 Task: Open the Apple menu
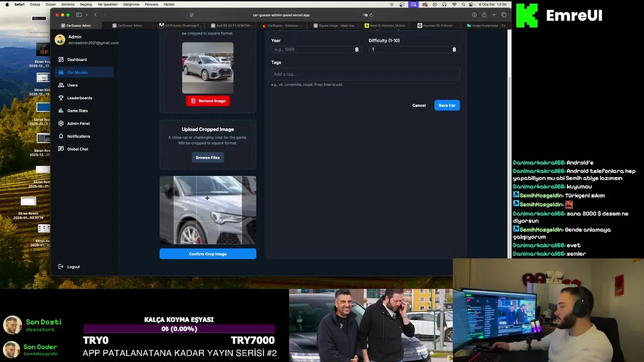pyautogui.click(x=7, y=5)
